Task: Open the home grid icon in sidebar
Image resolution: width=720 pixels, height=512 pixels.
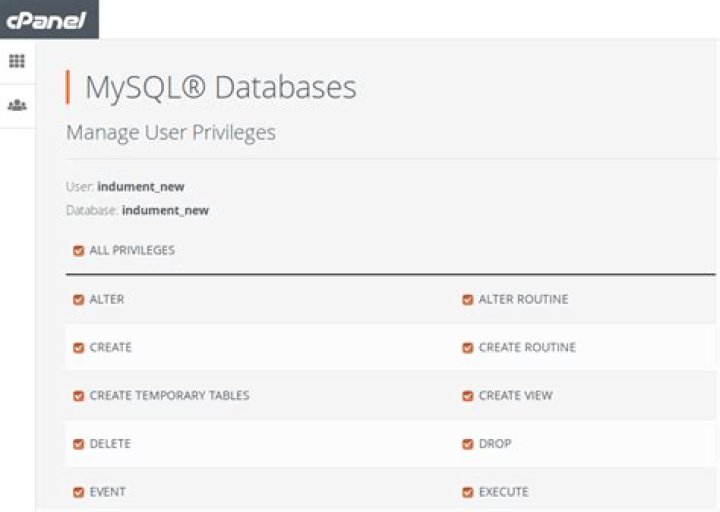Action: click(17, 61)
